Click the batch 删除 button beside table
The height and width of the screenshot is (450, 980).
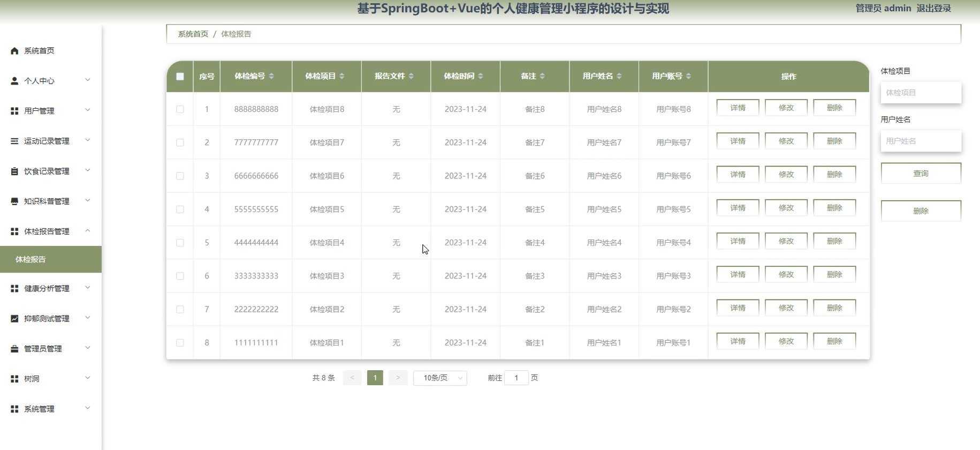(921, 211)
